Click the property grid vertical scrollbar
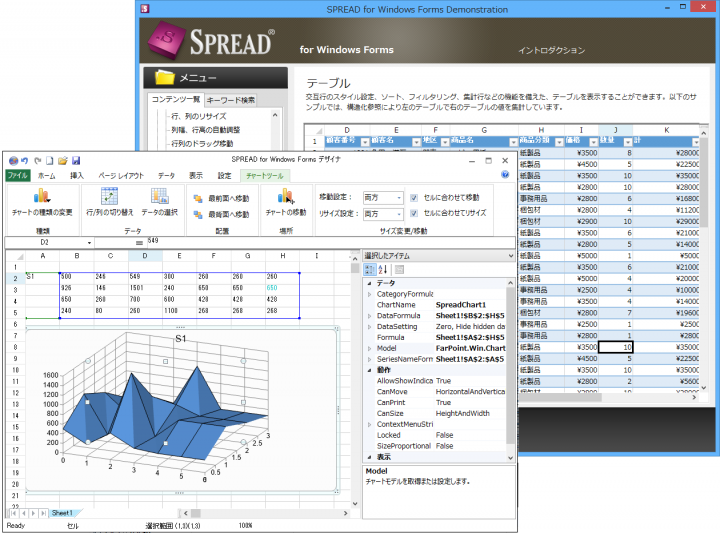Viewport: 720px width, 533px height. click(510, 370)
